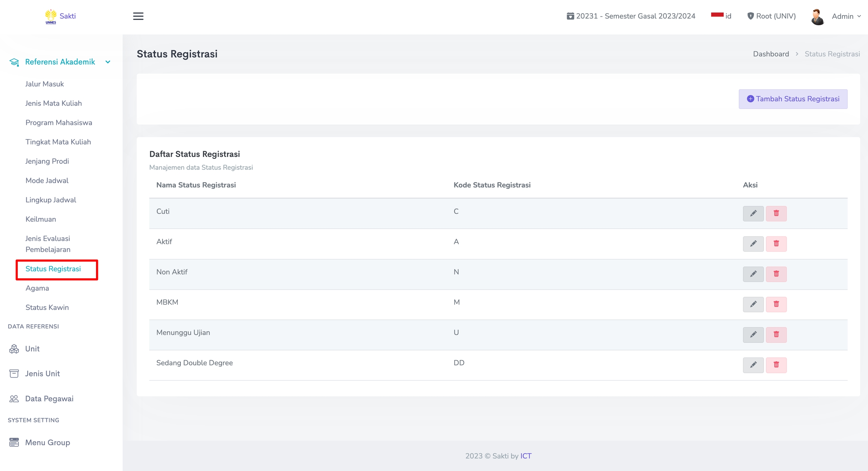Click Tambah Status Registrasi button
The image size is (868, 471).
(x=793, y=99)
